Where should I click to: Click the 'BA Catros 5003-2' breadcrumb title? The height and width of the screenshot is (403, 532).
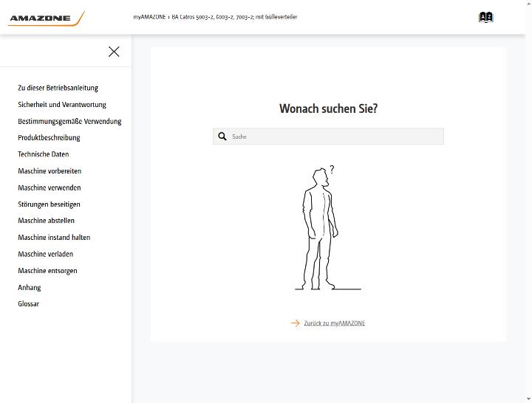(234, 17)
